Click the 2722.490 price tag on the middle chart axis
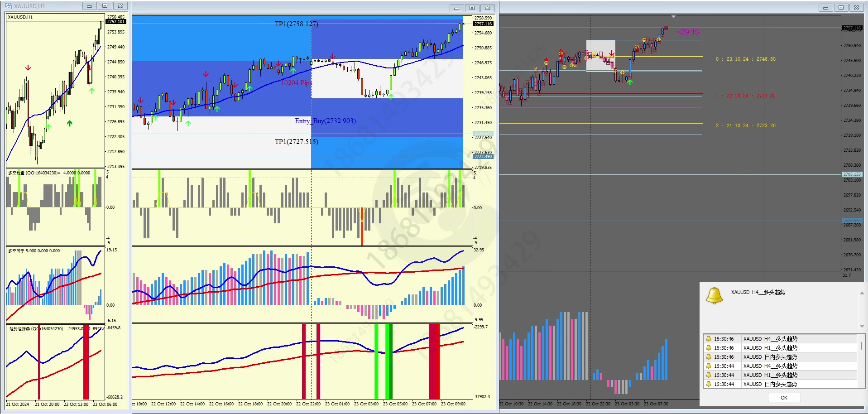868x414 pixels. pos(483,156)
